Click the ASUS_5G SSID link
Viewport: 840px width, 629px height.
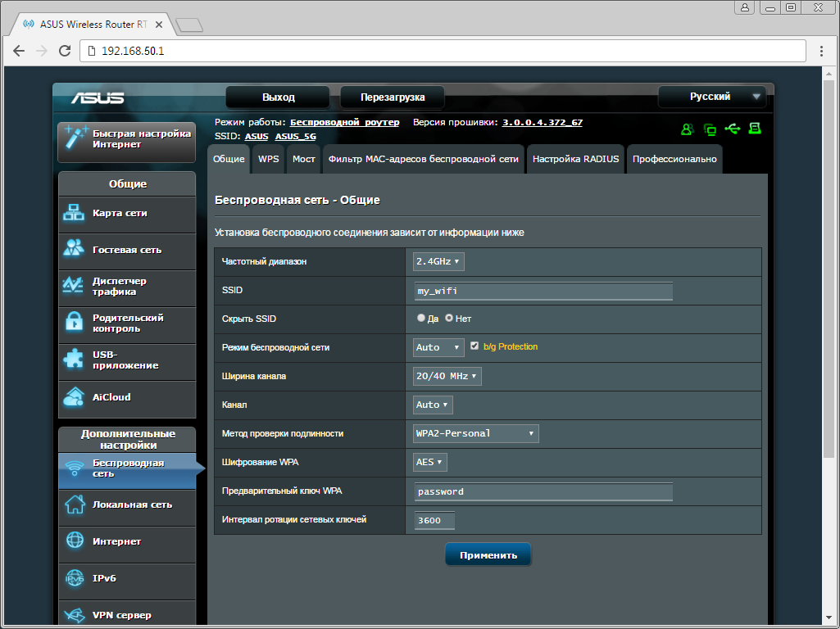[x=296, y=137]
